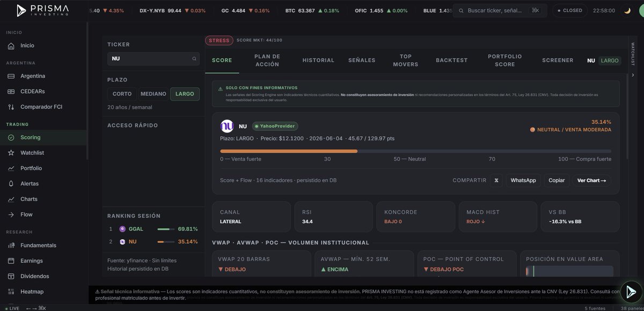Click the Watchlist star icon
The image size is (644, 311).
11,153
